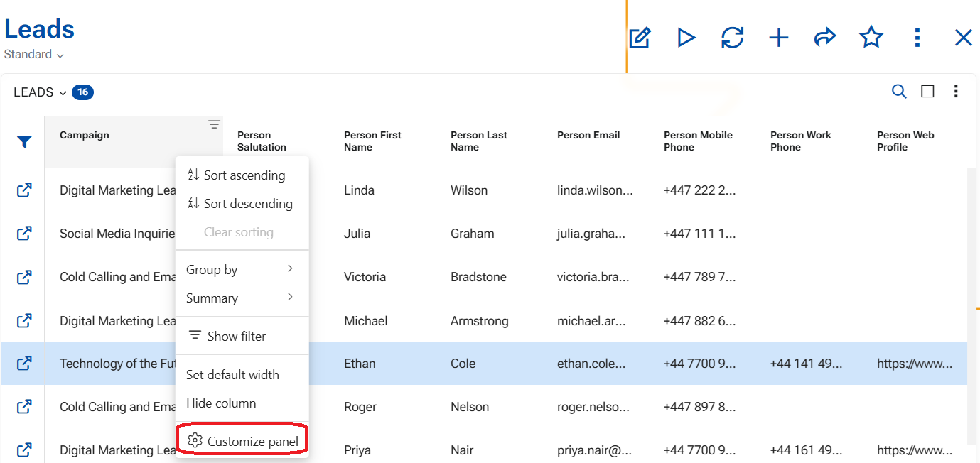Click the panel maximize square icon
This screenshot has width=980, height=463.
(x=927, y=92)
